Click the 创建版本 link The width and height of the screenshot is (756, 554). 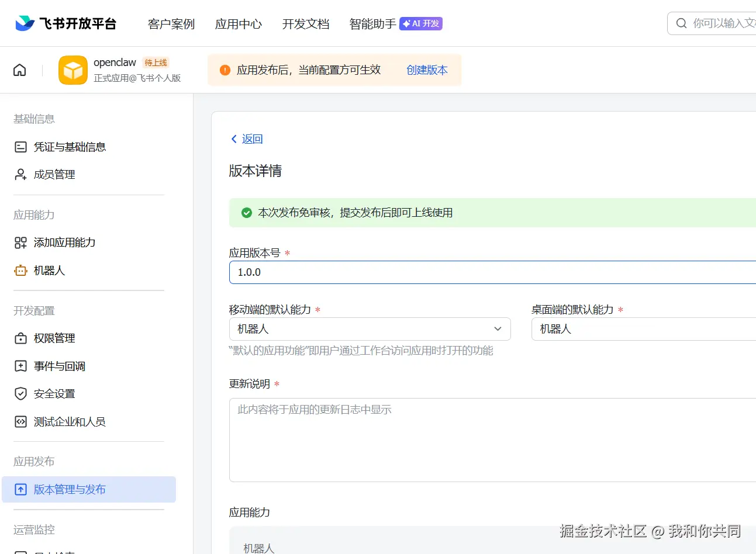(x=426, y=70)
